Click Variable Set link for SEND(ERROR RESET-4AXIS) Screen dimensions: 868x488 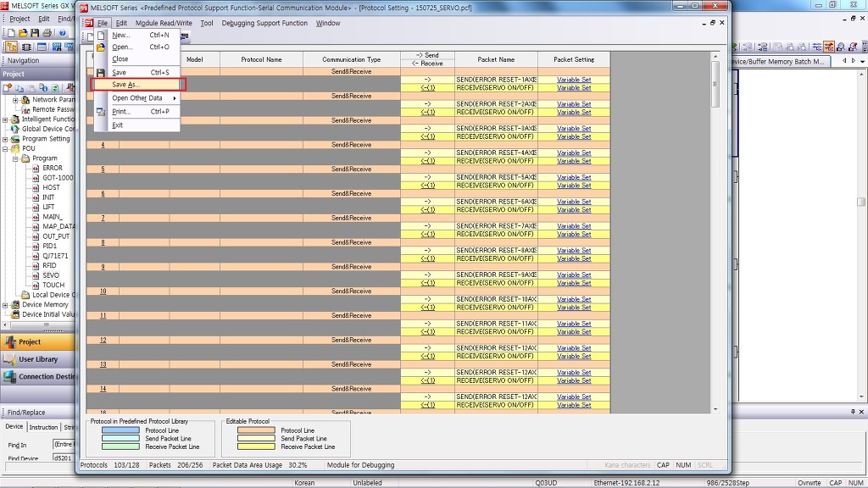tap(574, 152)
